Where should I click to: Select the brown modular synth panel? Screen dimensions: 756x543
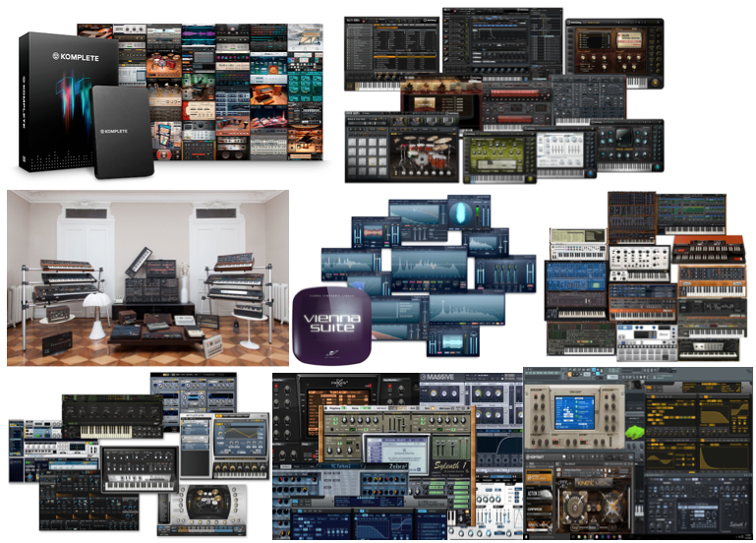631,218
